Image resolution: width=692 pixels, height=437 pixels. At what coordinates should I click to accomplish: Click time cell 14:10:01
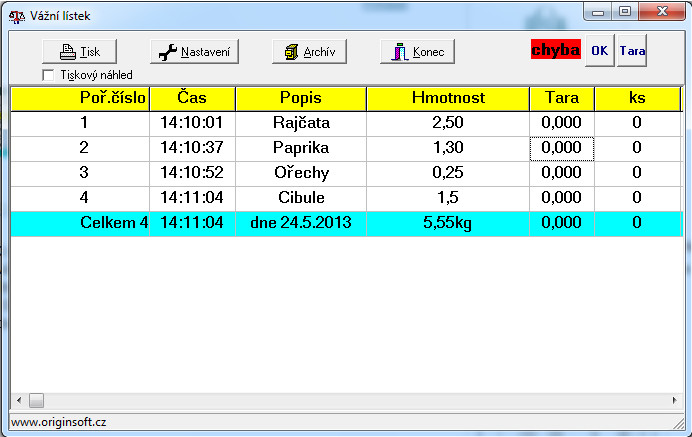point(192,123)
